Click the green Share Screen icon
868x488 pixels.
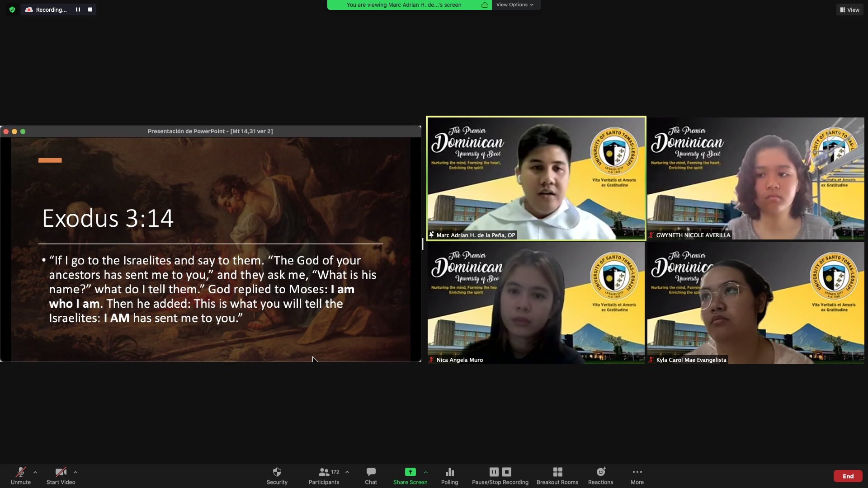[410, 472]
